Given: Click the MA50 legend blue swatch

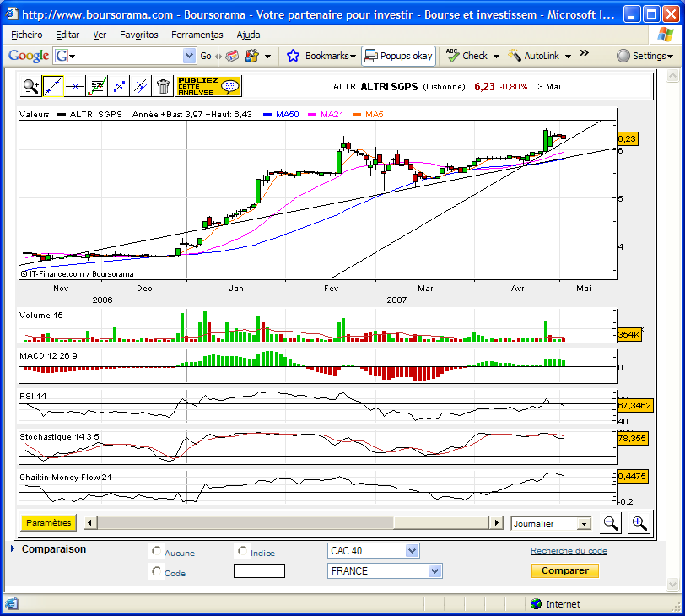Looking at the screenshot, I should (267, 115).
